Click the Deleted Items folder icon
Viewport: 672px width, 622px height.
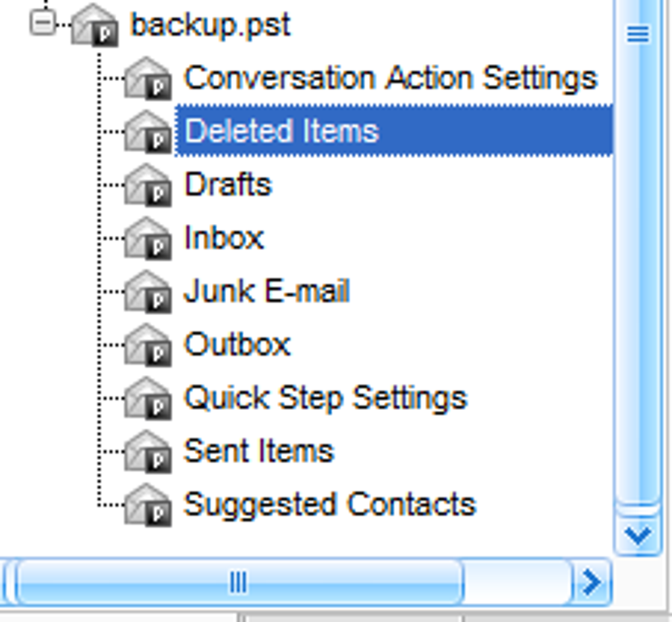[x=148, y=132]
